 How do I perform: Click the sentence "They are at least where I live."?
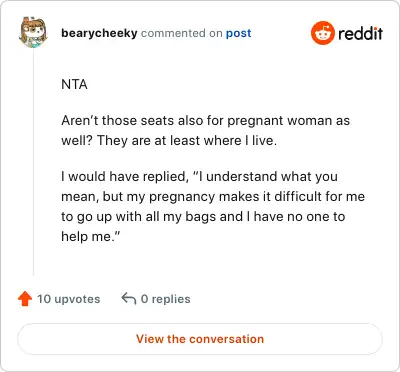pyautogui.click(x=187, y=140)
